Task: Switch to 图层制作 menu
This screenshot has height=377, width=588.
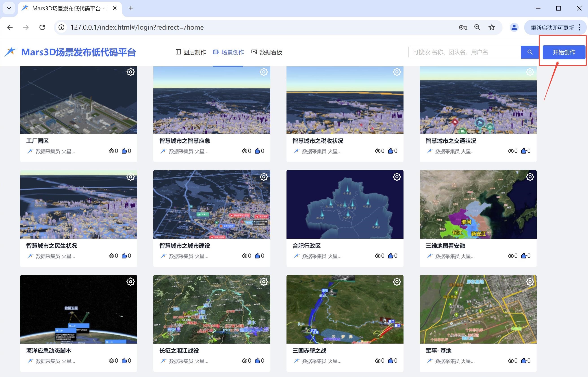Action: 191,52
